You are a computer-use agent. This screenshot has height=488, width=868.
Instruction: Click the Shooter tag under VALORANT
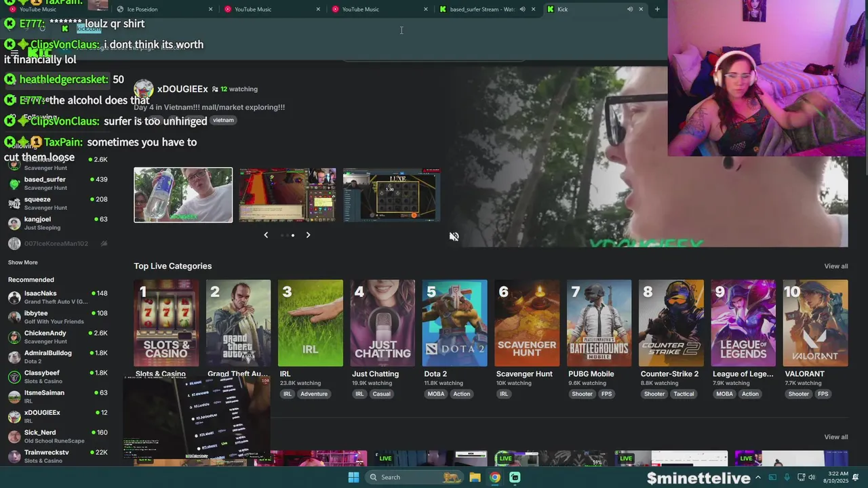[798, 394]
